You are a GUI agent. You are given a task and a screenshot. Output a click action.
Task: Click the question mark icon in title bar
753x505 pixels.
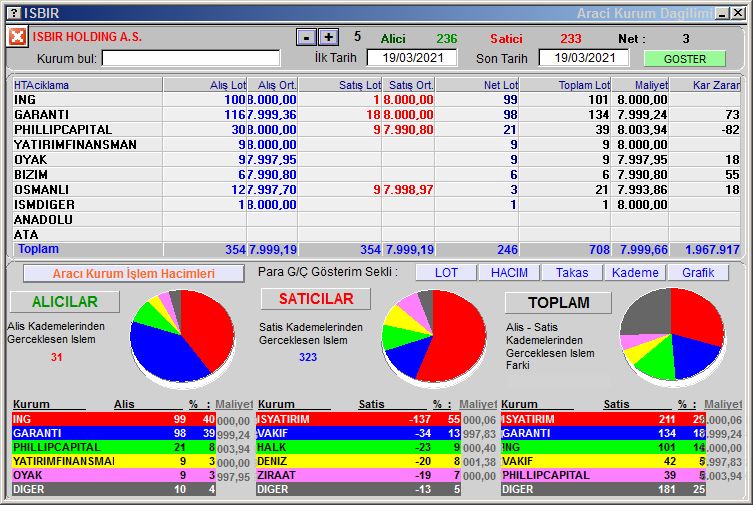pyautogui.click(x=14, y=13)
